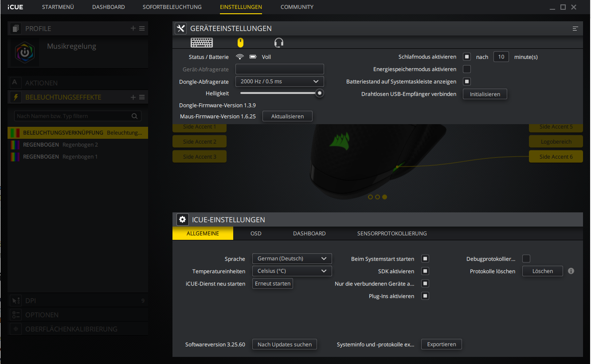The image size is (591, 364).
Task: Enable Debugprotokollierung checkbox
Action: (526, 258)
